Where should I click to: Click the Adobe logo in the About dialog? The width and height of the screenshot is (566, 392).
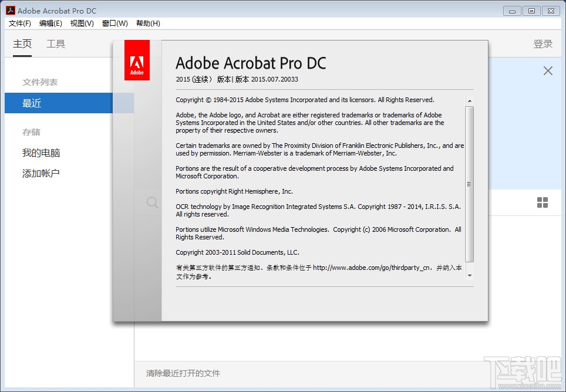tap(137, 60)
